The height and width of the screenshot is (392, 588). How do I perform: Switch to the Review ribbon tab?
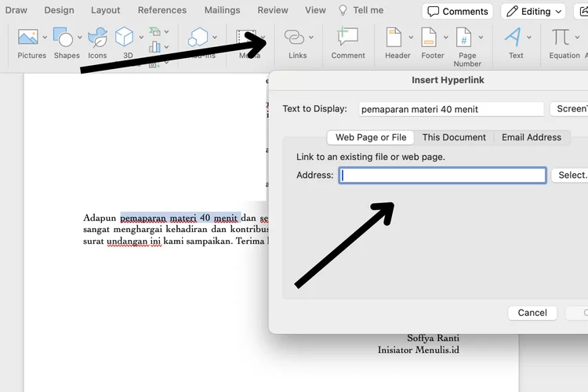coord(273,10)
